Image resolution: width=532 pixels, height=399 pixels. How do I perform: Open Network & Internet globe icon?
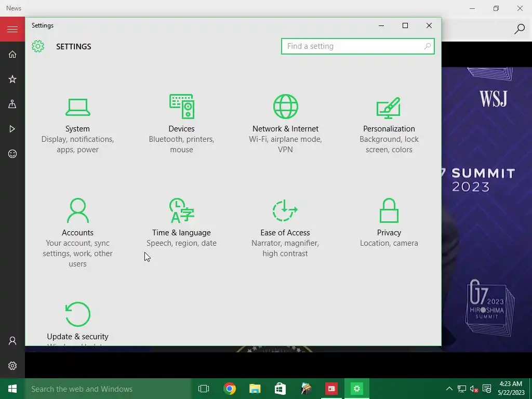coord(285,107)
